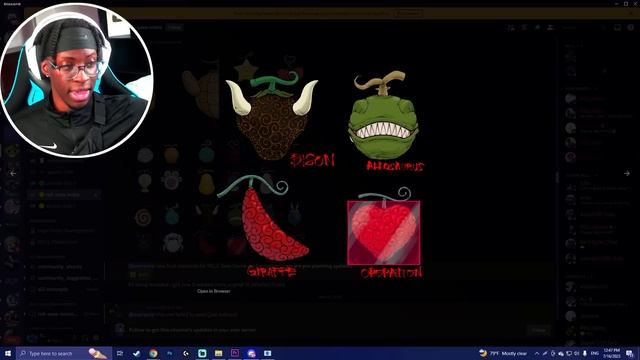The height and width of the screenshot is (360, 640).
Task: Show hidden system tray icons
Action: [537, 353]
